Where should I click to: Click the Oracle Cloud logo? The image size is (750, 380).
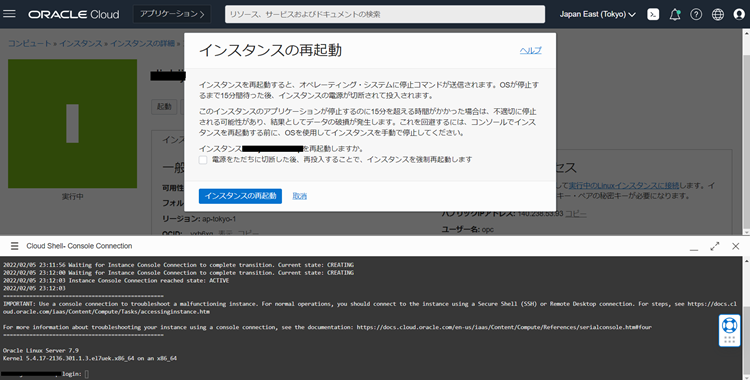(x=74, y=14)
